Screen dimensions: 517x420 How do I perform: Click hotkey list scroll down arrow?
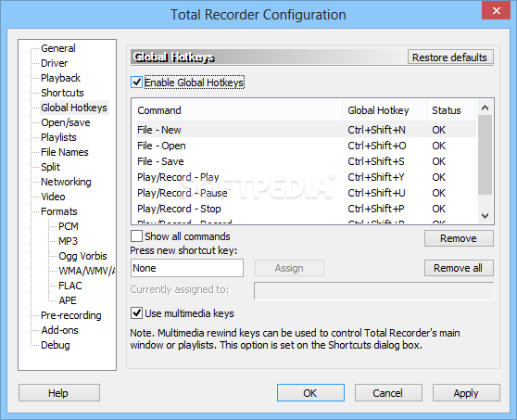[x=485, y=216]
